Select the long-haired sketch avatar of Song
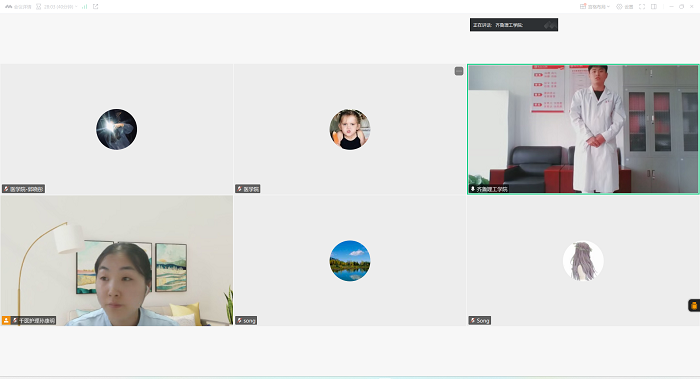 583,261
